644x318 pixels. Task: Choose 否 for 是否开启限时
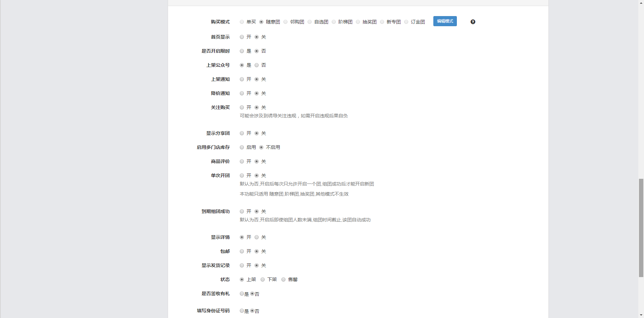(x=257, y=51)
